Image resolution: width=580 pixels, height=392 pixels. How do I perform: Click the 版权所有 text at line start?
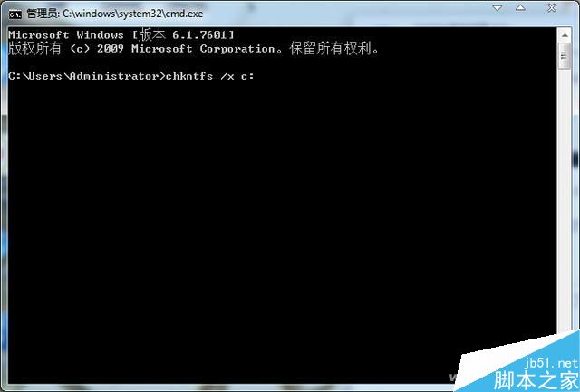[x=34, y=48]
